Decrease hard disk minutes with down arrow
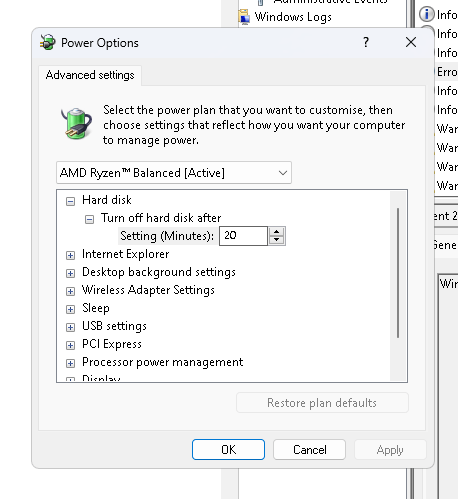 pos(277,240)
